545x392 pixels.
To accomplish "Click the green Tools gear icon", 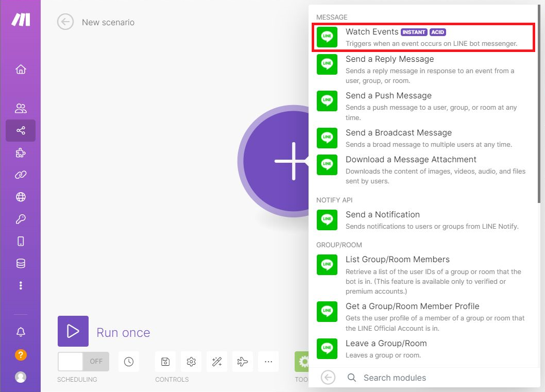I will (302, 362).
